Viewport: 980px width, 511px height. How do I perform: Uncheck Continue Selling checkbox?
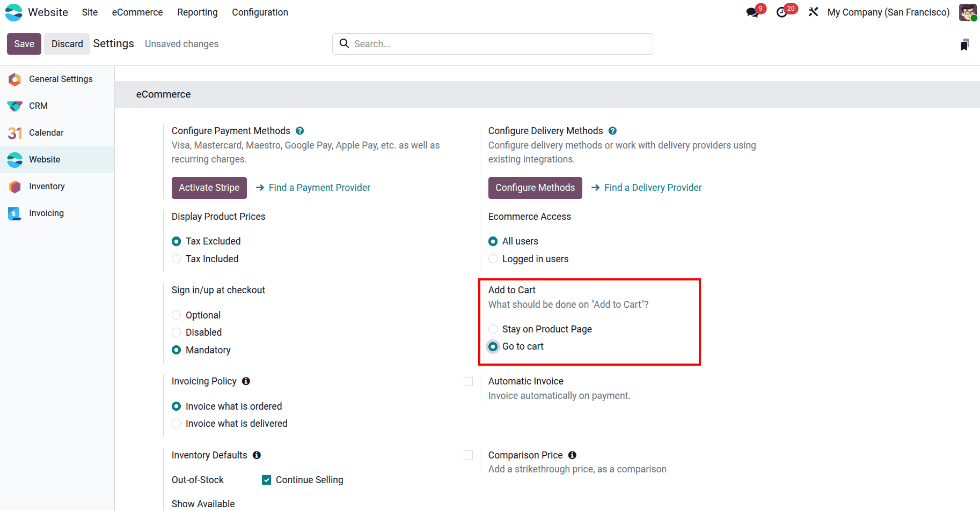266,480
